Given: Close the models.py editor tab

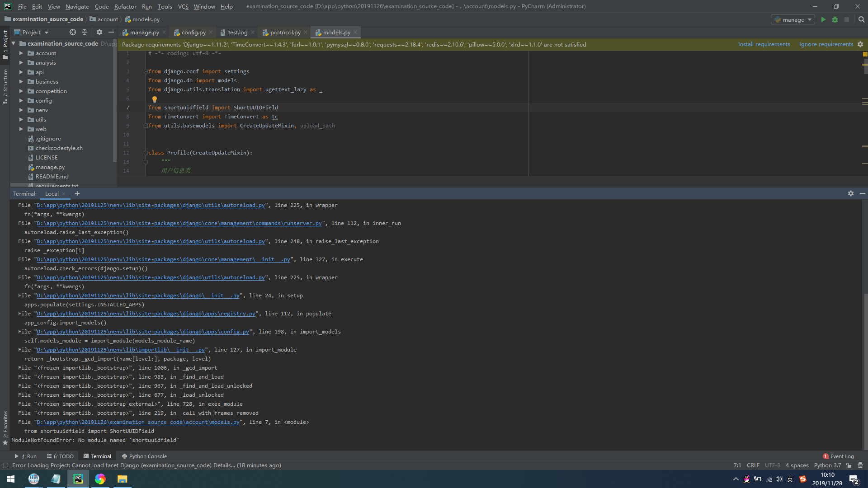Looking at the screenshot, I should point(355,33).
